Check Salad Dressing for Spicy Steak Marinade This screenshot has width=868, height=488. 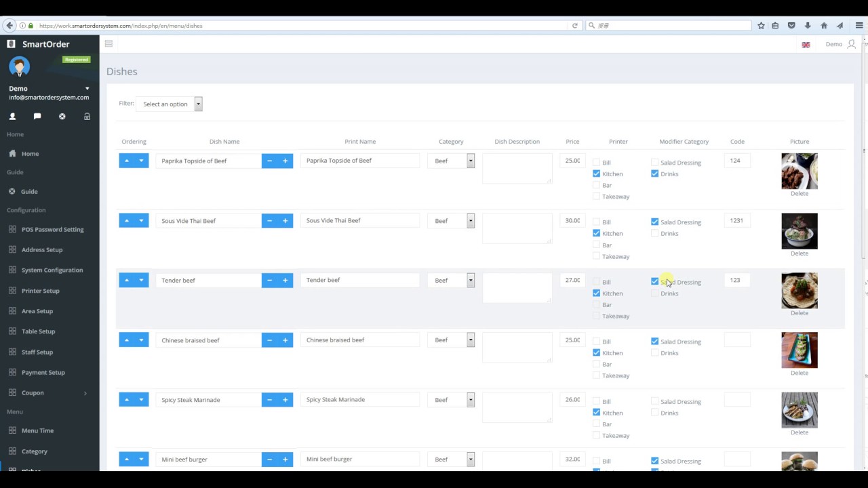click(x=655, y=401)
